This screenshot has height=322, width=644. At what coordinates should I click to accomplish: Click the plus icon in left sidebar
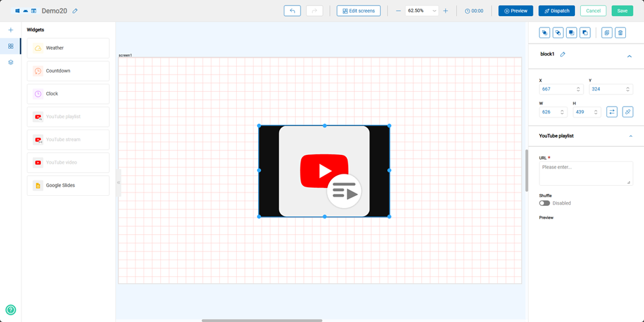(11, 30)
